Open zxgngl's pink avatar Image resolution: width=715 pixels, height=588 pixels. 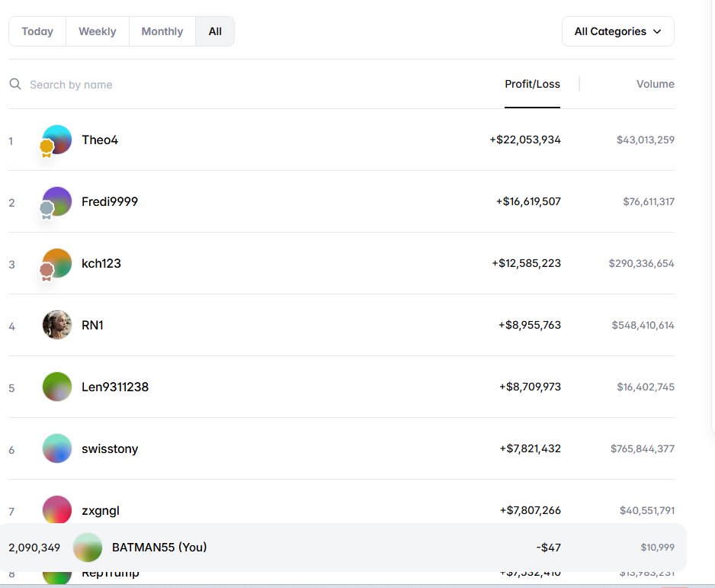[57, 509]
